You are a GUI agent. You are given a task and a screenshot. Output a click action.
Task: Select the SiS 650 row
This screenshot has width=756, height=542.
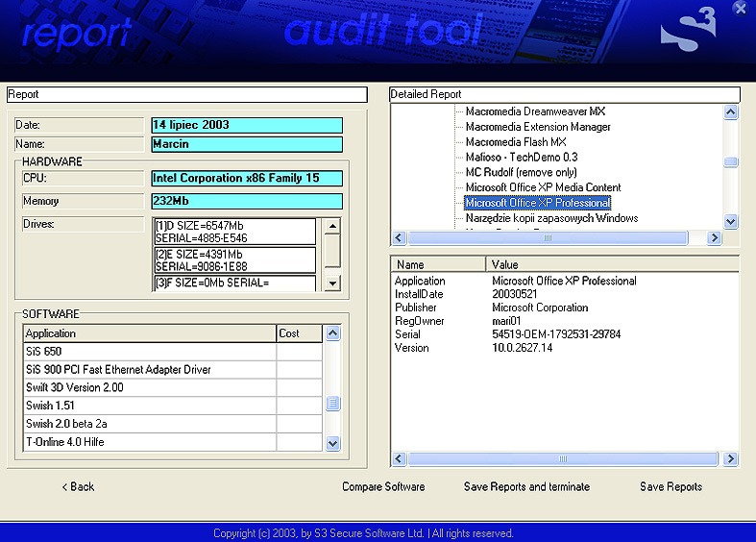[x=173, y=352]
